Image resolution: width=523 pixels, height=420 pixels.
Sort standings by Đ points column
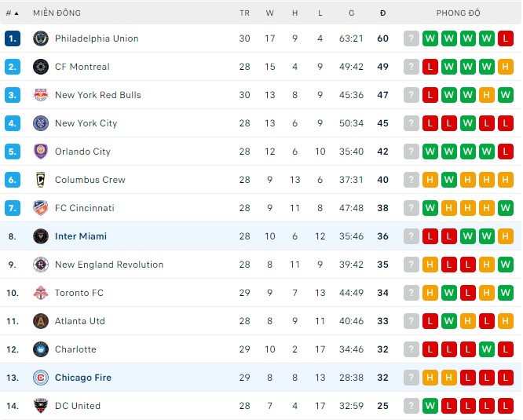pos(382,13)
